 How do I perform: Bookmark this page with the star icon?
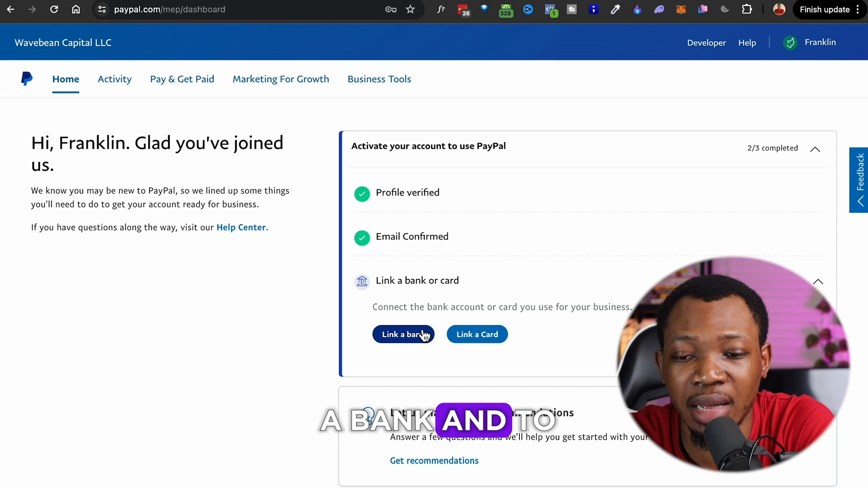(410, 9)
